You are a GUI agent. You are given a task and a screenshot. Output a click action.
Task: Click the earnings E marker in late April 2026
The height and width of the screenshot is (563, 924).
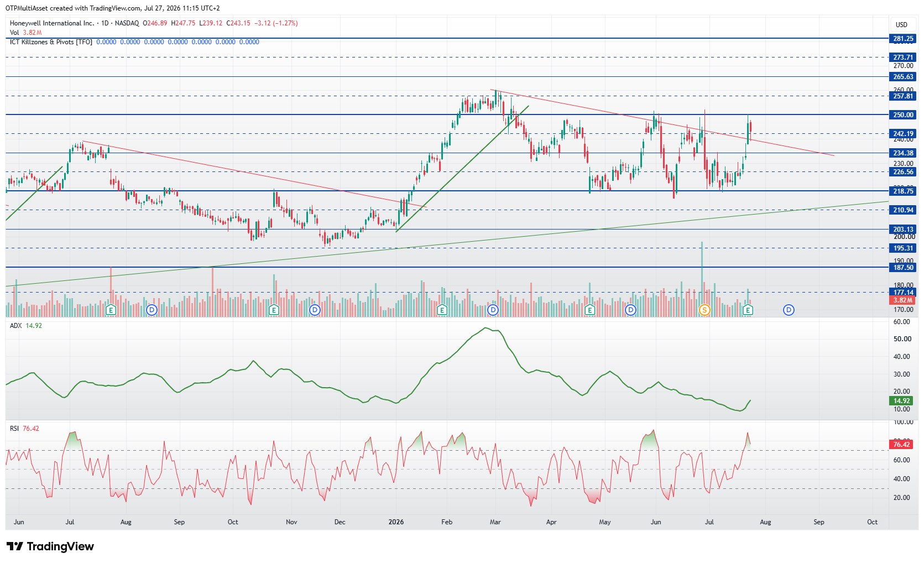coord(589,310)
